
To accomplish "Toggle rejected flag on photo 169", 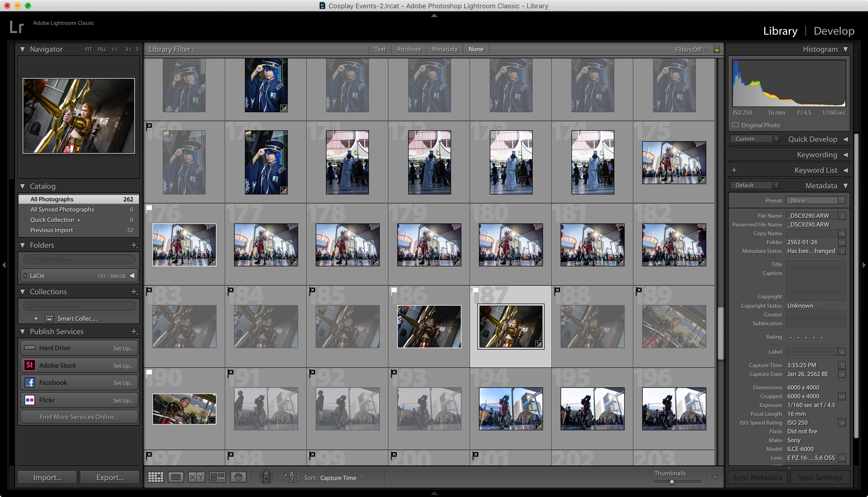I will 149,126.
